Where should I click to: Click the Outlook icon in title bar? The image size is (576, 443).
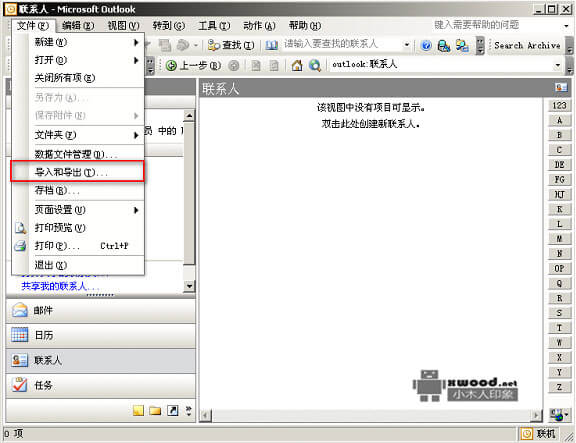click(10, 9)
